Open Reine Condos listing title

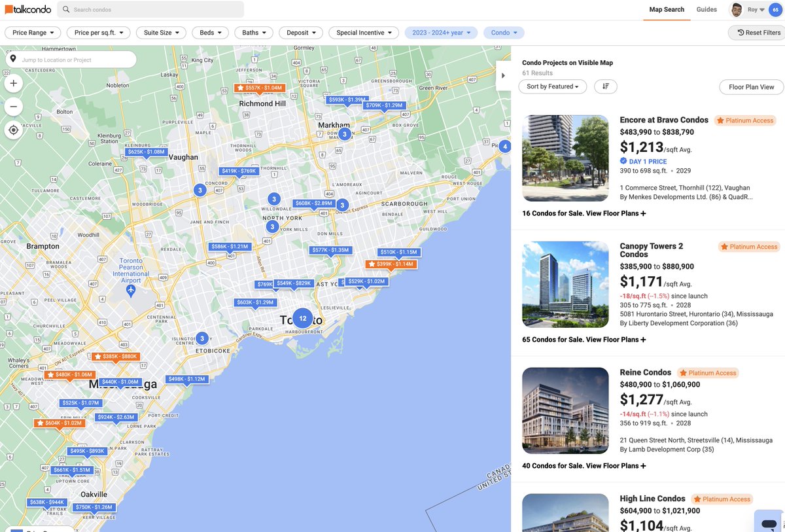pyautogui.click(x=646, y=372)
